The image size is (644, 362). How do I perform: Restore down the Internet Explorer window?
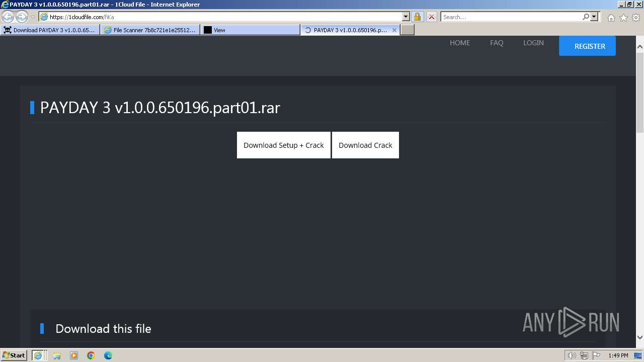coord(630,4)
